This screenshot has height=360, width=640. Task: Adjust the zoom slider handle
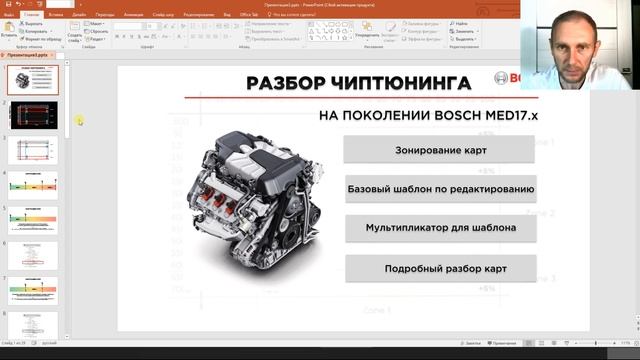click(x=596, y=343)
